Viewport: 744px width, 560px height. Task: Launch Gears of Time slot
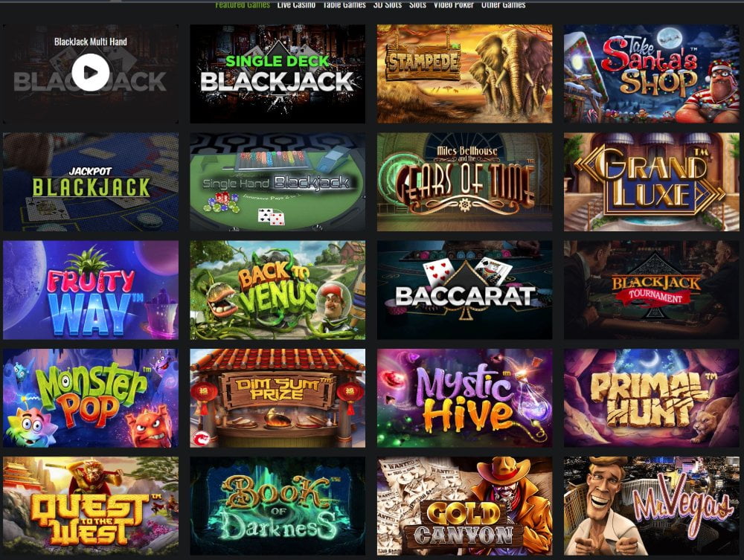(x=464, y=182)
